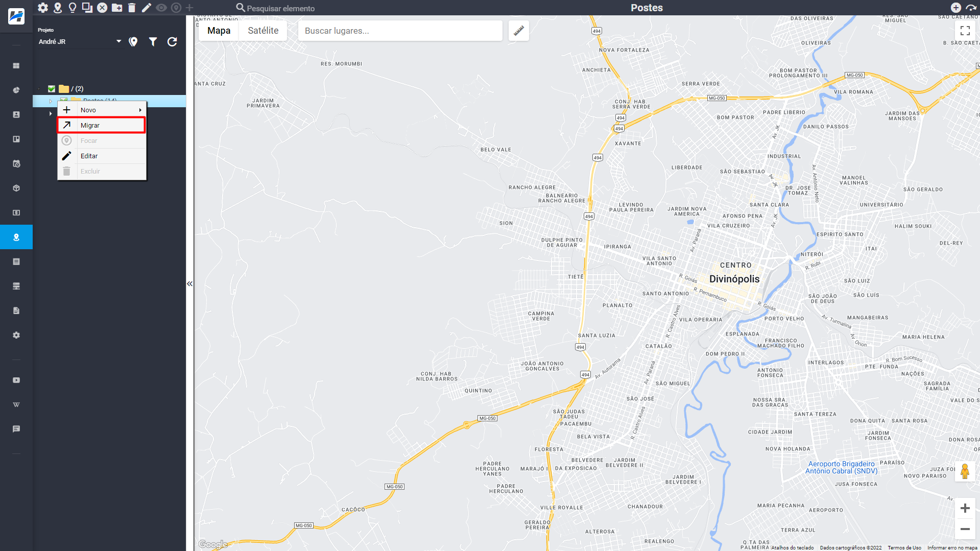Open the server network sidebar icon

pyautogui.click(x=16, y=286)
